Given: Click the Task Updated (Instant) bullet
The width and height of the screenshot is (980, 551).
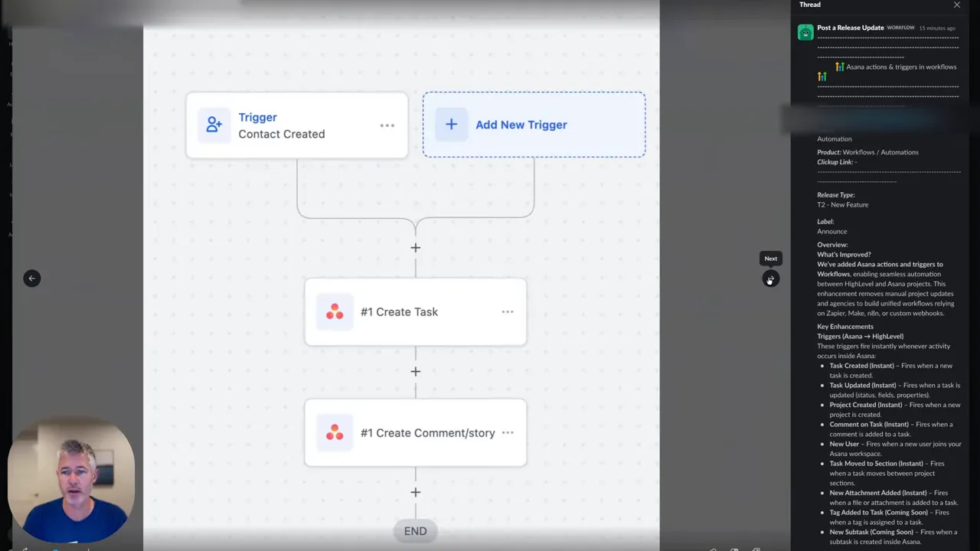Looking at the screenshot, I should 894,390.
